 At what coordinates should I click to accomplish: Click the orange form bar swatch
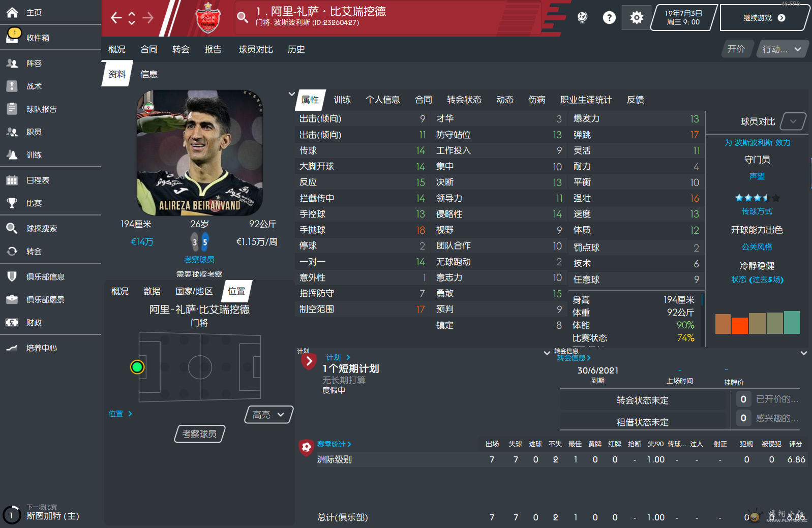click(739, 325)
